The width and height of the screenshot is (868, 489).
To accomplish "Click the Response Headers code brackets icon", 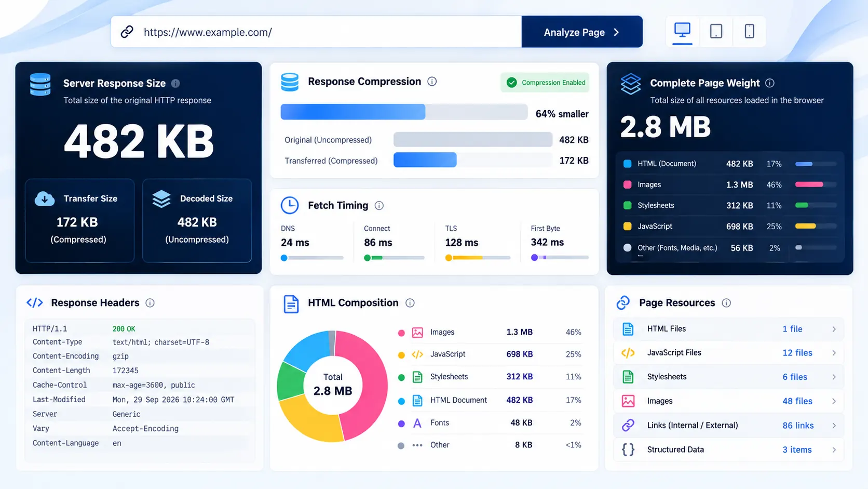I will pos(35,303).
